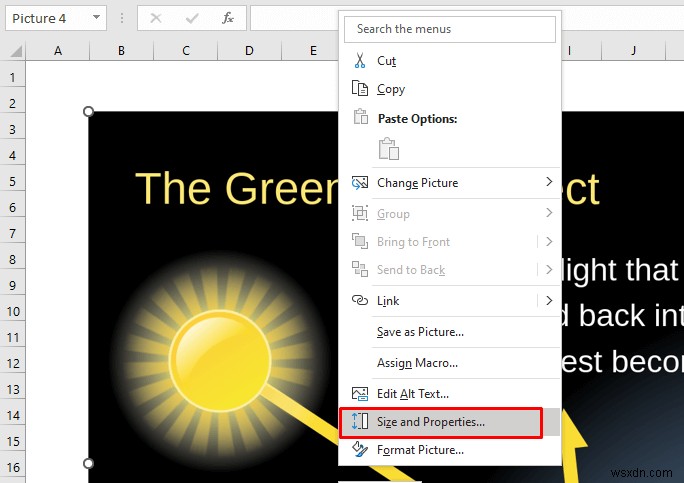Click the Change Picture icon

tap(360, 182)
